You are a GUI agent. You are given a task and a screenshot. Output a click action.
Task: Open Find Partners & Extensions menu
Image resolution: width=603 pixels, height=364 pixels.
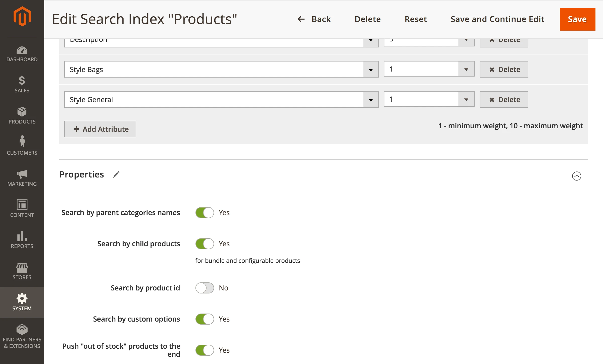pos(22,336)
